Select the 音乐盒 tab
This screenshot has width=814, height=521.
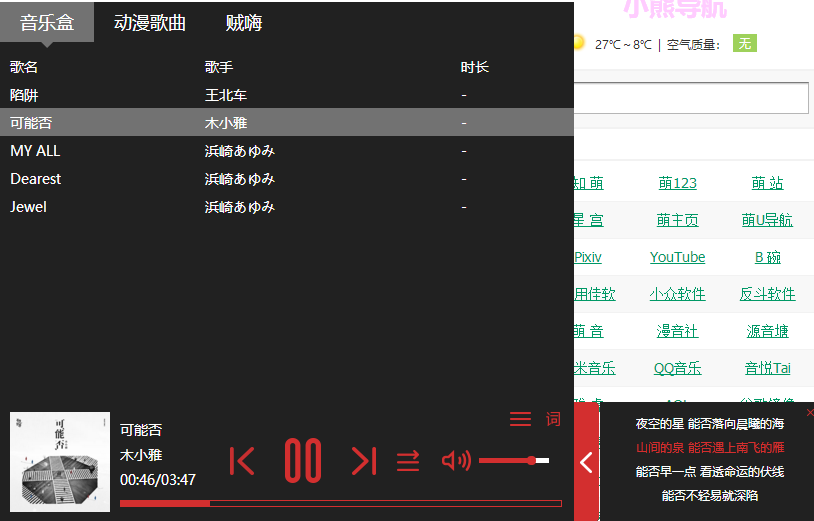47,22
